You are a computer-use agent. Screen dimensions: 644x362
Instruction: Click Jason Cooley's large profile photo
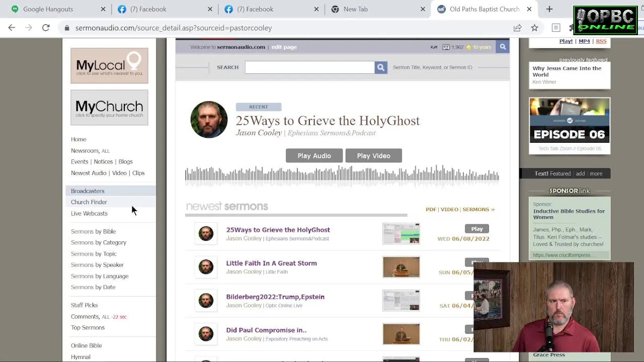(x=209, y=120)
